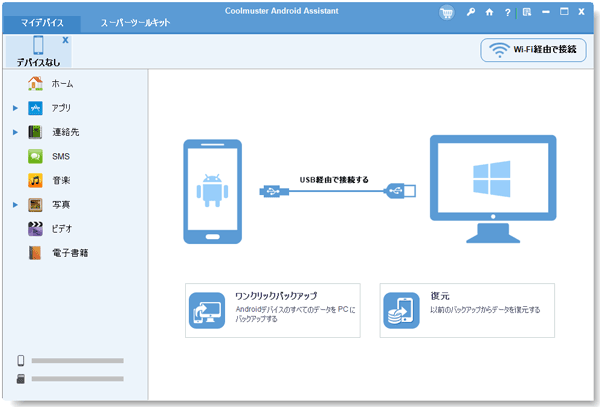Select 連絡先 in the sidebar
600x407 pixels.
coord(65,132)
